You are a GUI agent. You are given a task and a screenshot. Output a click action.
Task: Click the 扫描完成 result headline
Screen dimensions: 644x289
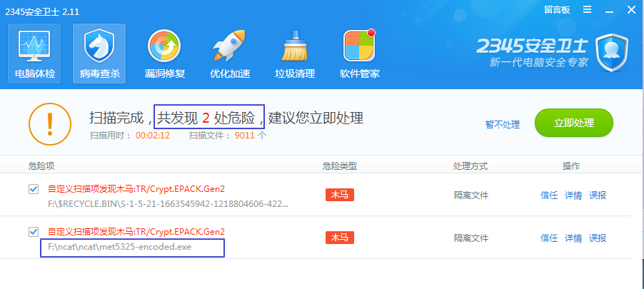tap(226, 118)
